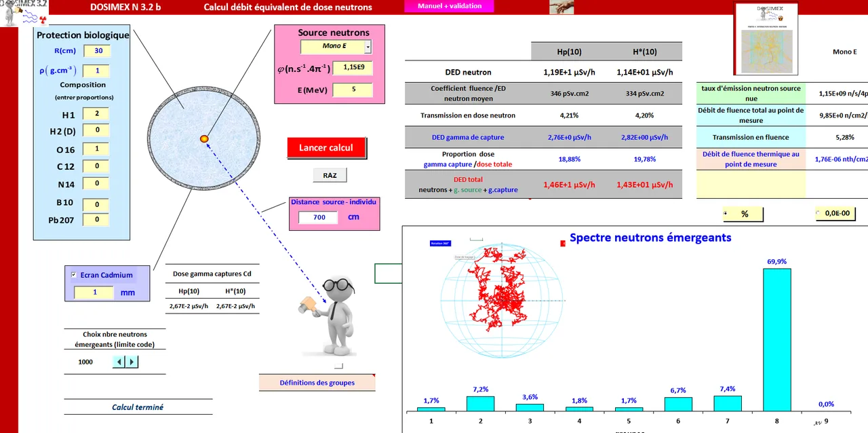Click the red marker next to spectrum title
This screenshot has height=433, width=868.
[563, 243]
